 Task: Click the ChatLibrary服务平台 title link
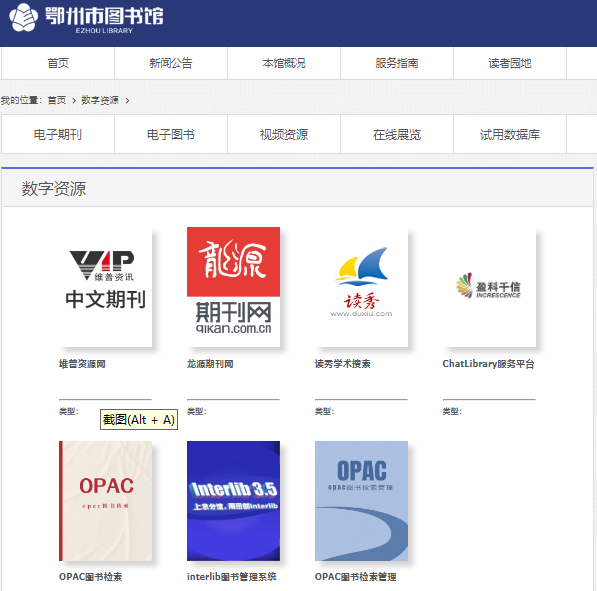pos(488,364)
